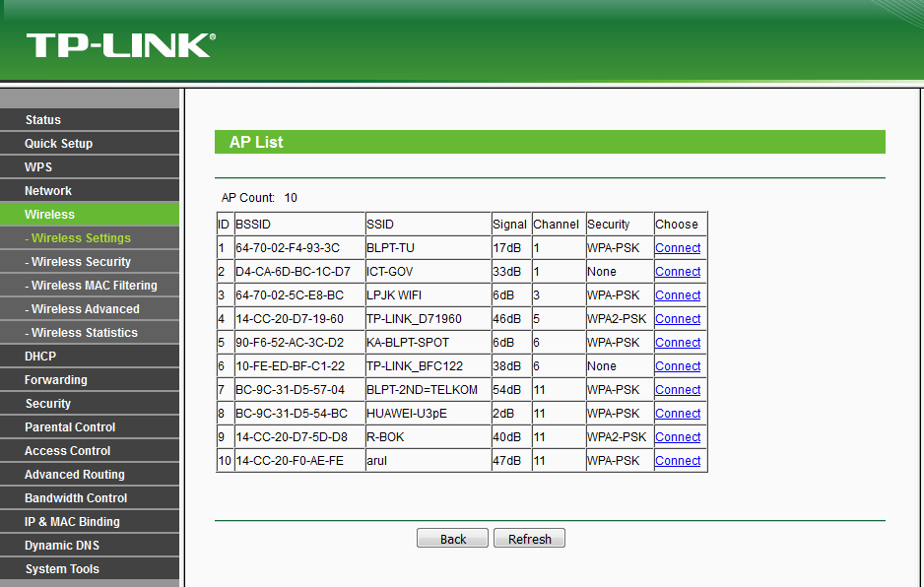Connect to LPJK WIFI network

click(678, 295)
